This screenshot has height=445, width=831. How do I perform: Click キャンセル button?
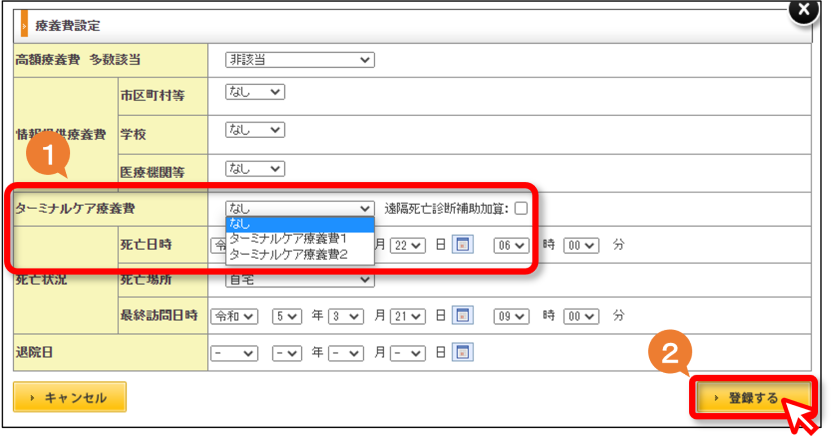tap(70, 397)
